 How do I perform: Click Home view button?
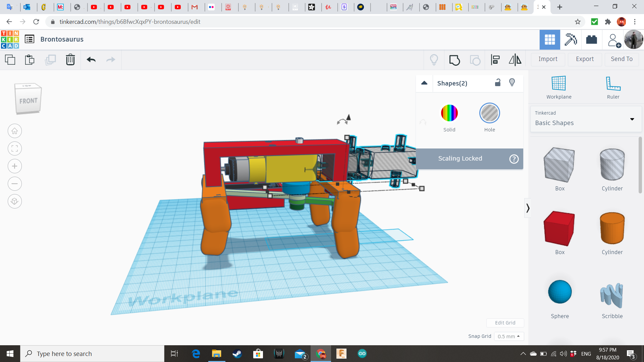15,131
